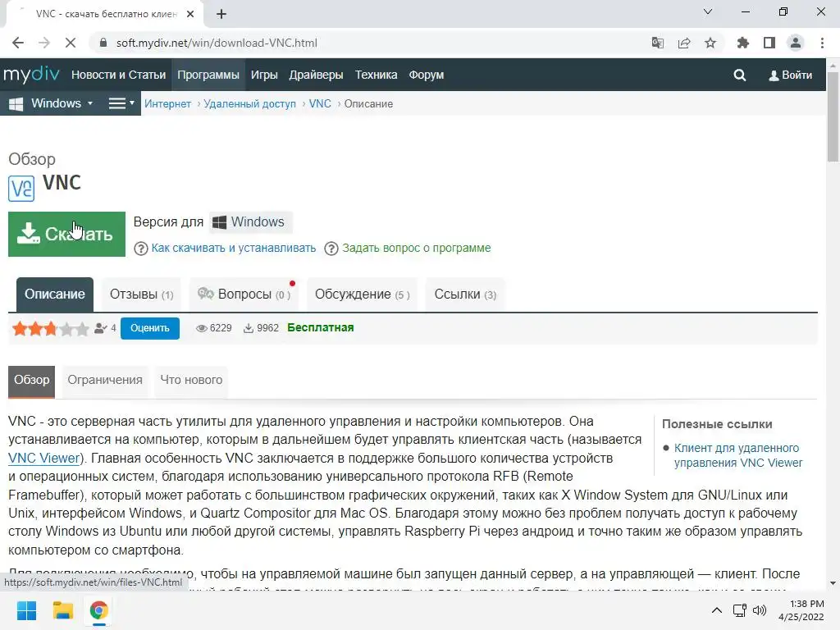Click the first rating star

(x=20, y=328)
